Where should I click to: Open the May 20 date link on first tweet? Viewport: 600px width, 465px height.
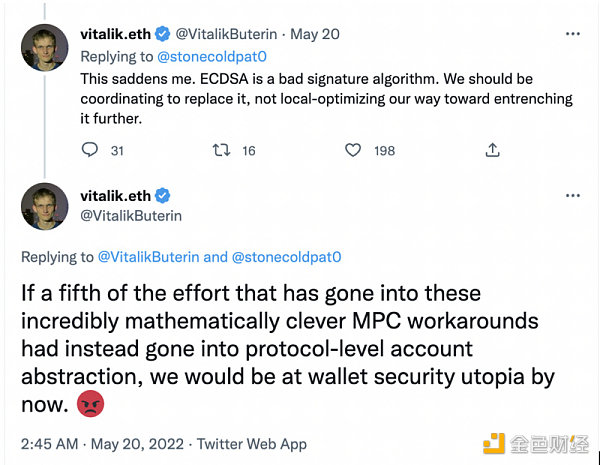point(318,34)
